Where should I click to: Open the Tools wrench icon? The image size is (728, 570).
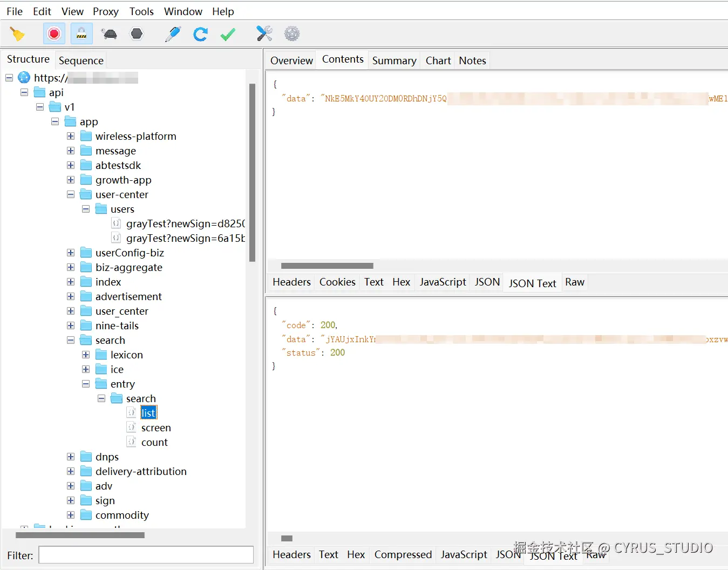tap(264, 34)
